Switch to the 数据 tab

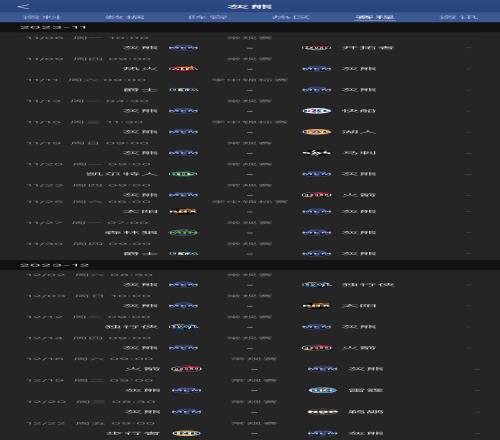coord(125,17)
